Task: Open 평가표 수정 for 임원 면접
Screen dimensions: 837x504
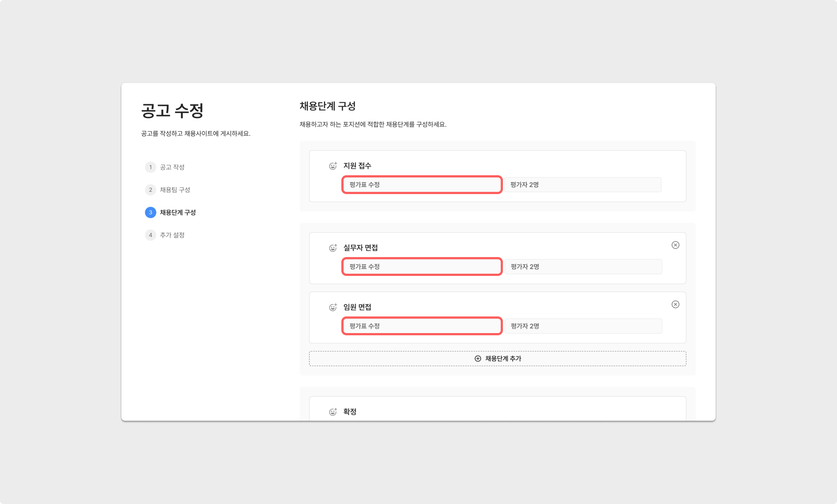Action: pyautogui.click(x=422, y=326)
